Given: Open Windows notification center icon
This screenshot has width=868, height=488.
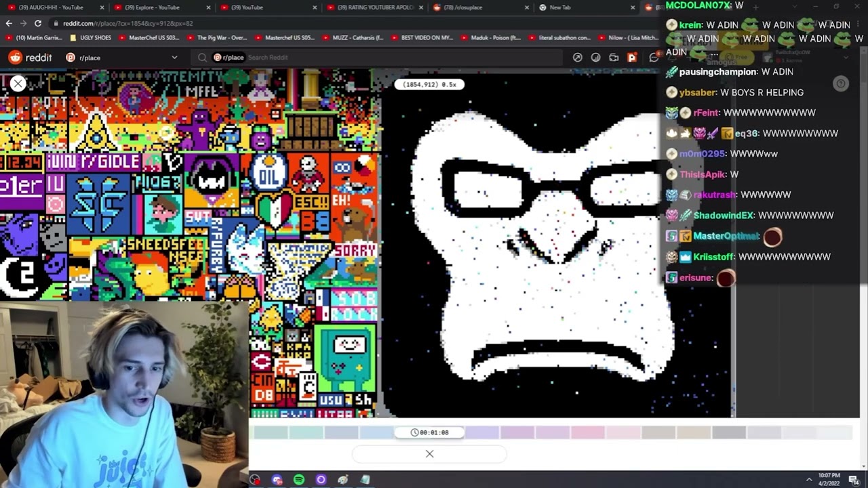Looking at the screenshot, I should (854, 480).
